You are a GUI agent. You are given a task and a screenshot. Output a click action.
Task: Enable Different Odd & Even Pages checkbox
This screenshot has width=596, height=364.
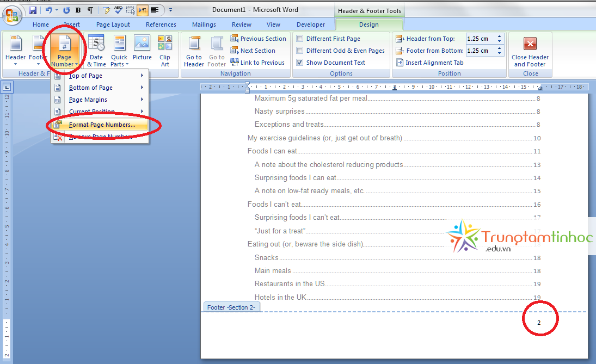(x=299, y=51)
